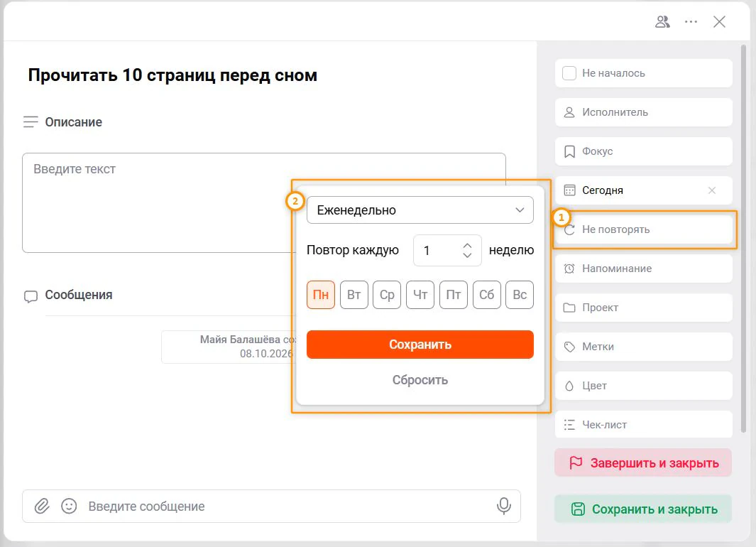Screen dimensions: 756x547
Task: Open the participants icon in the header
Action: (x=662, y=22)
